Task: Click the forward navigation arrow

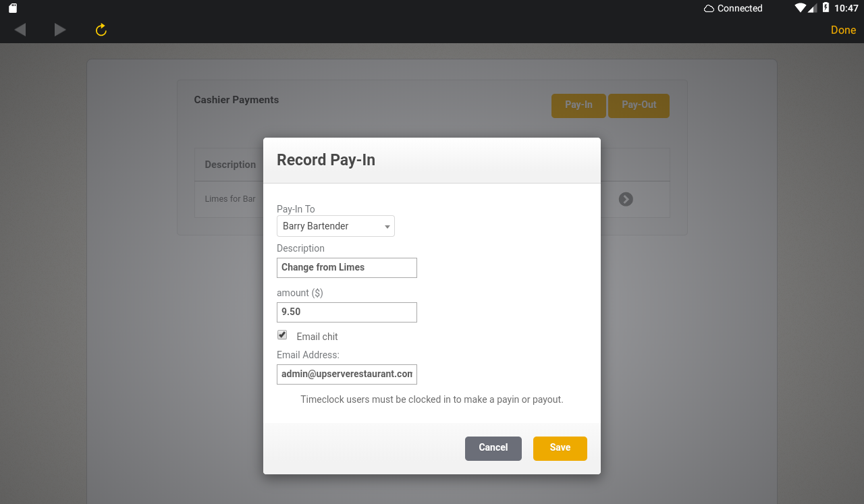Action: (x=59, y=30)
